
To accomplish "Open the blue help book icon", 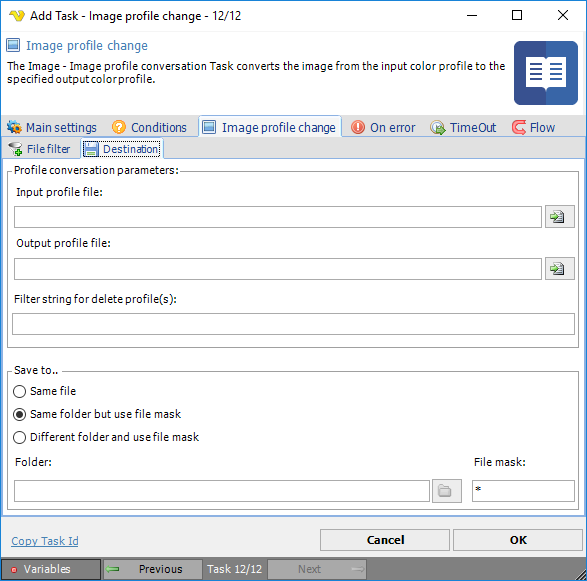I will coord(545,73).
